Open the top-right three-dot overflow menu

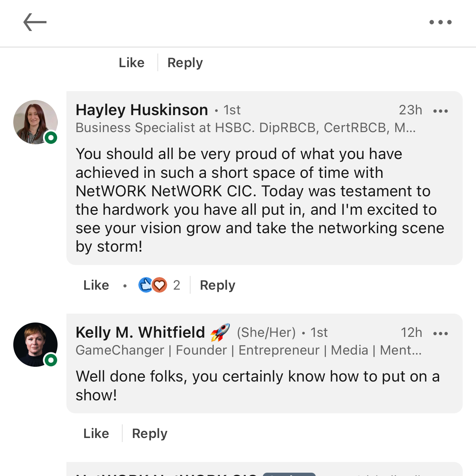(440, 22)
